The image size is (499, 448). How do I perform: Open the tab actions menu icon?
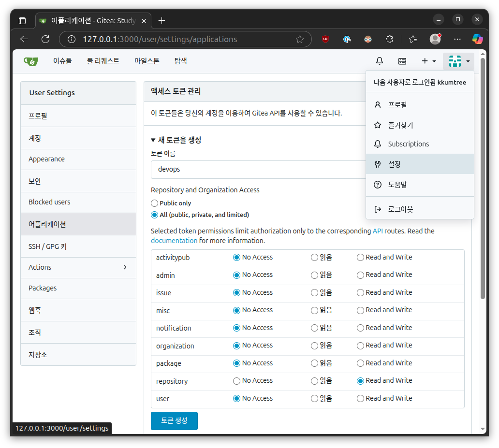(22, 21)
